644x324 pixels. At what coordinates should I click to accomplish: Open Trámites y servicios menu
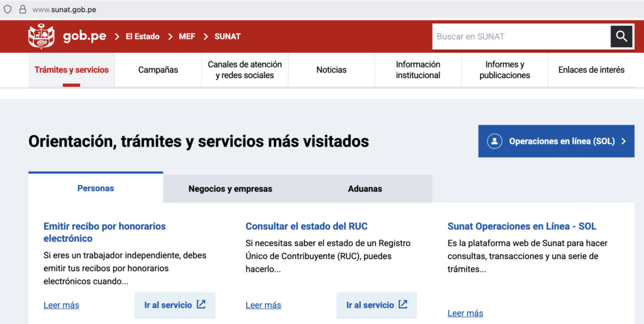click(72, 70)
